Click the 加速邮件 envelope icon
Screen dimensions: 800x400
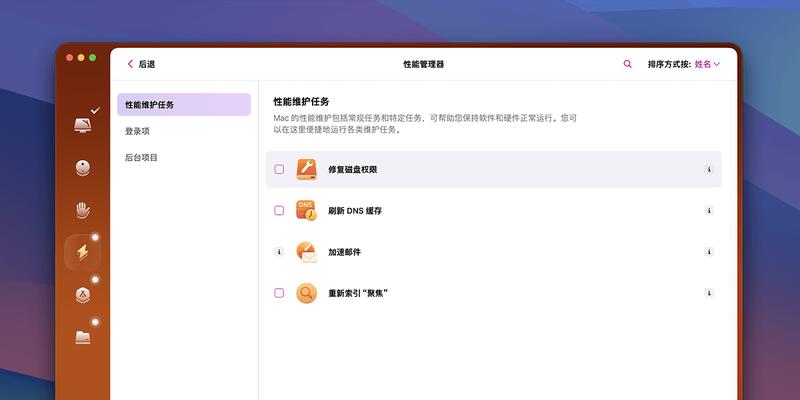(307, 252)
